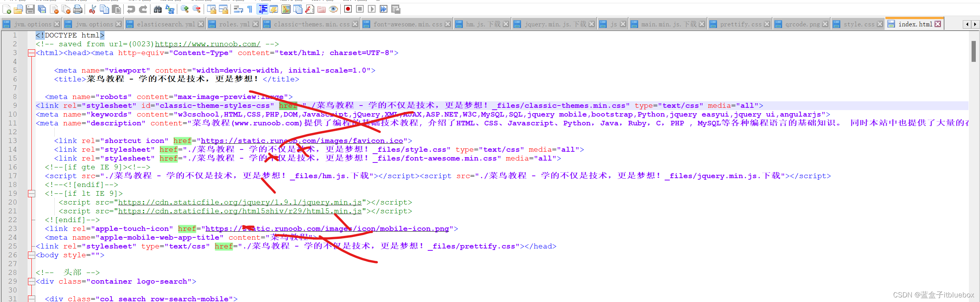Collapse the IE conditional fold on line 19
This screenshot has height=302, width=980.
click(31, 194)
